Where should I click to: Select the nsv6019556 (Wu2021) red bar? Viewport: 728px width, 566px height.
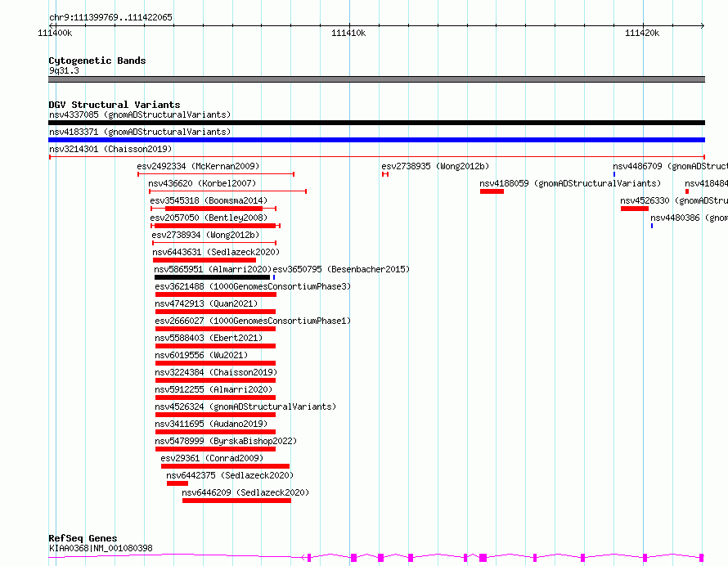[215, 363]
